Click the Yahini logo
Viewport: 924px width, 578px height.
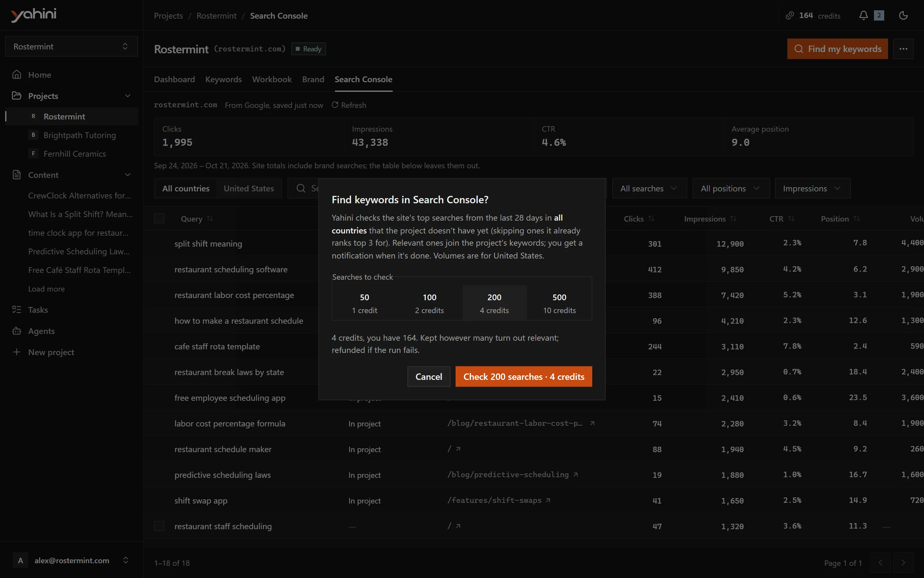click(x=34, y=15)
